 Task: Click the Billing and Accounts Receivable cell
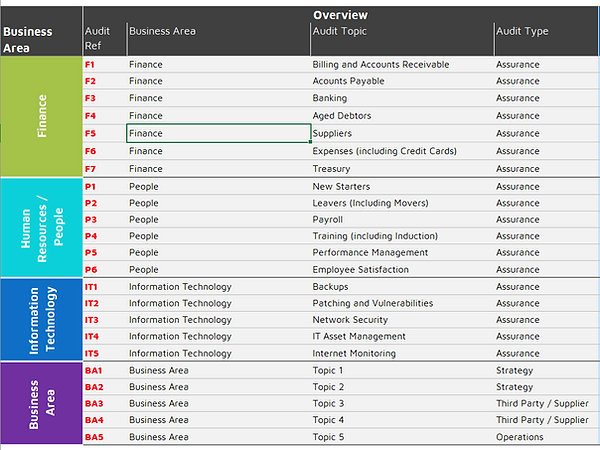click(402, 65)
